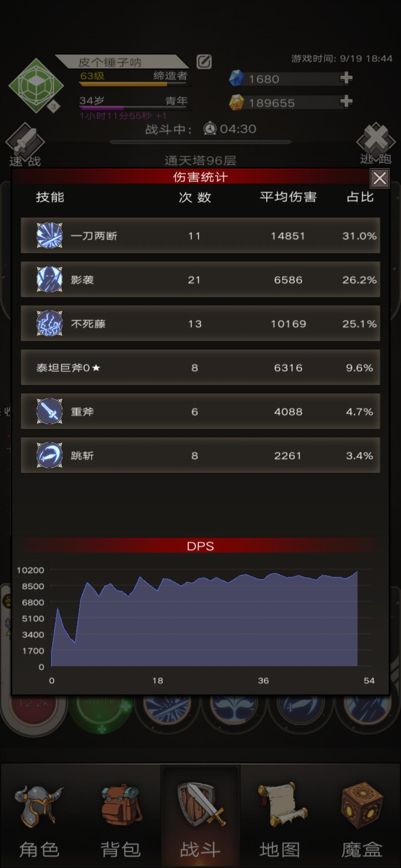Select the 不死藤 skill icon
401x868 pixels.
point(49,323)
